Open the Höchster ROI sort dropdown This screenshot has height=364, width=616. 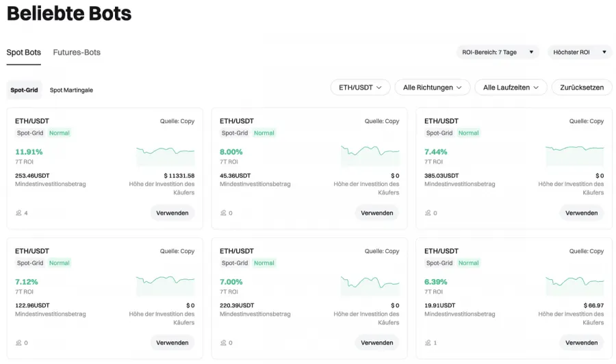(580, 52)
